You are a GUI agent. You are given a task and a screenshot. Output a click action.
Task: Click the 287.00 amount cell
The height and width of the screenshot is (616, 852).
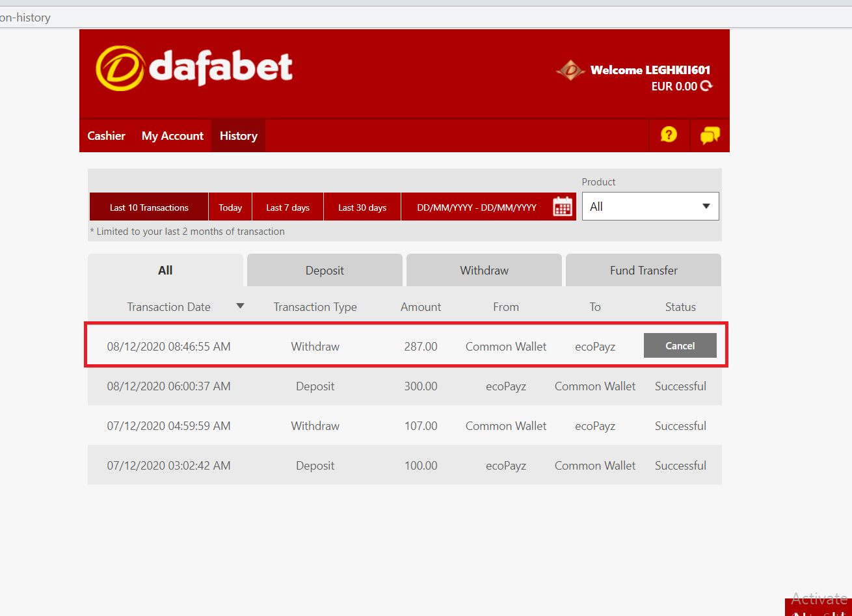coord(421,346)
